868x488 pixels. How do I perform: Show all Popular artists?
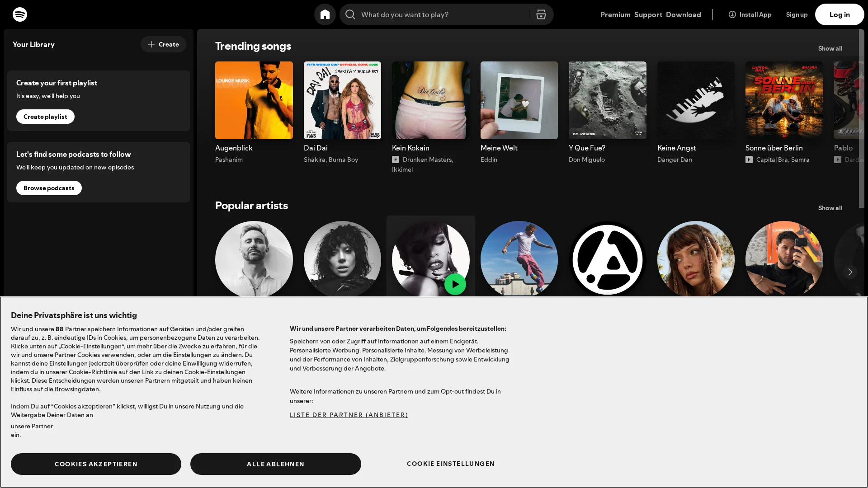point(830,208)
